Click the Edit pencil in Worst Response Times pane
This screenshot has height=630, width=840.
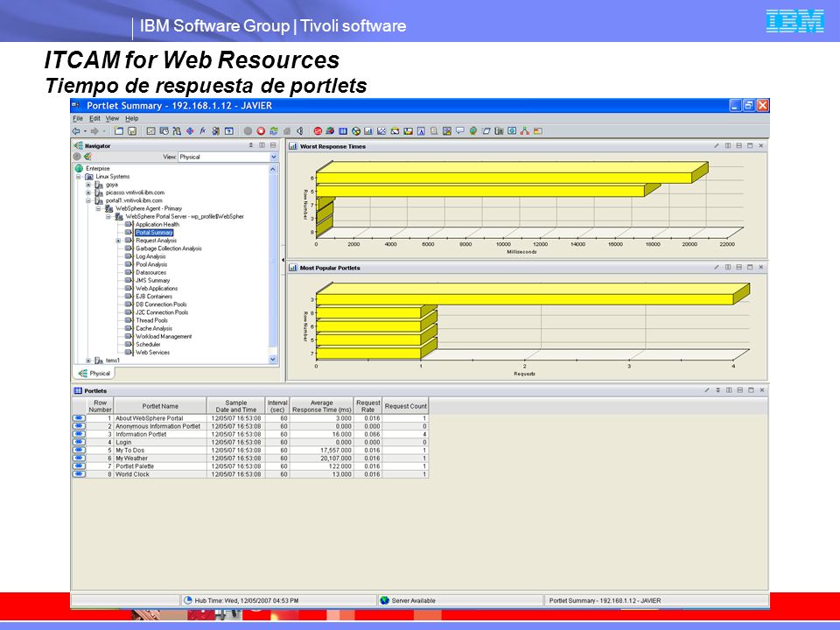(x=717, y=146)
